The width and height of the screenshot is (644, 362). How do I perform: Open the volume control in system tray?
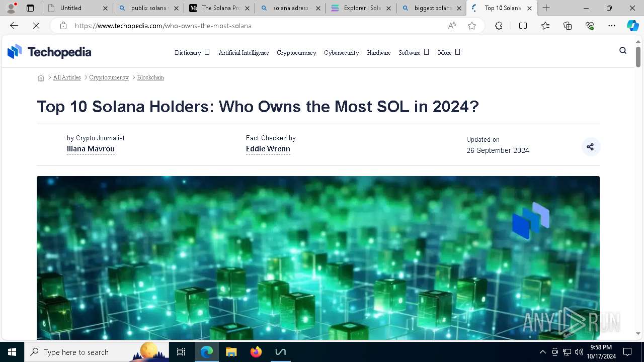(579, 352)
